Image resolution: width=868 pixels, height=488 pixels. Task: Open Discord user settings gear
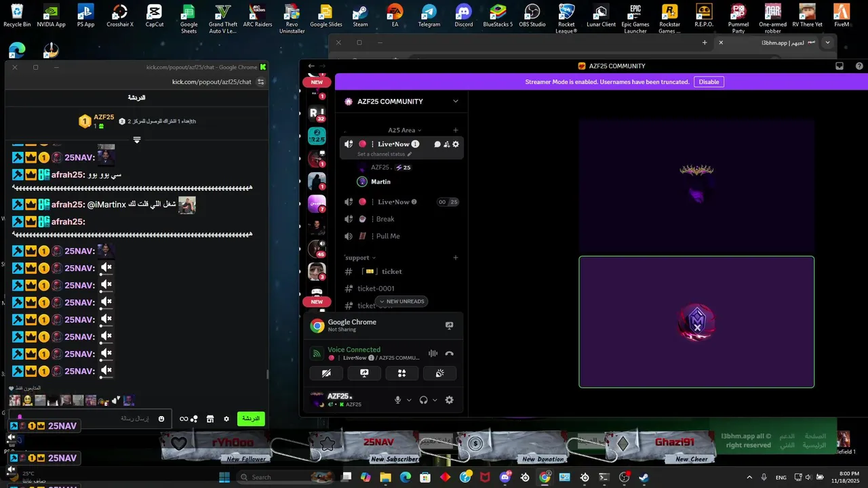[449, 400]
